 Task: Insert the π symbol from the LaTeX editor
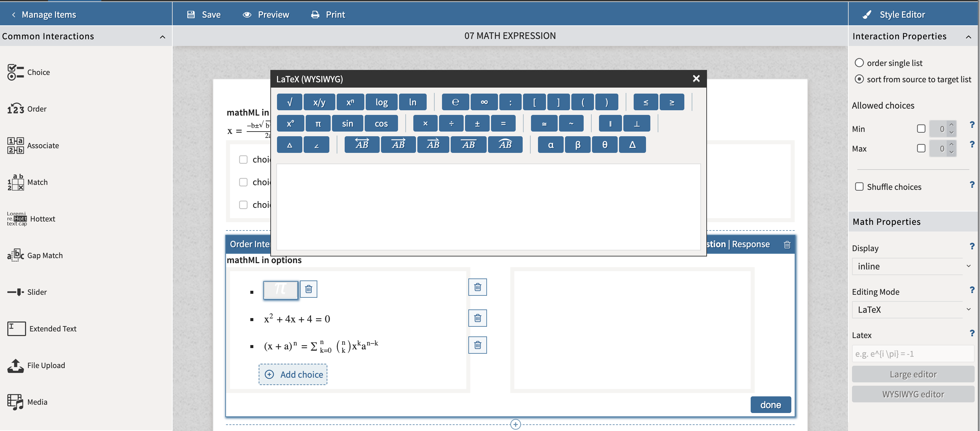[318, 123]
